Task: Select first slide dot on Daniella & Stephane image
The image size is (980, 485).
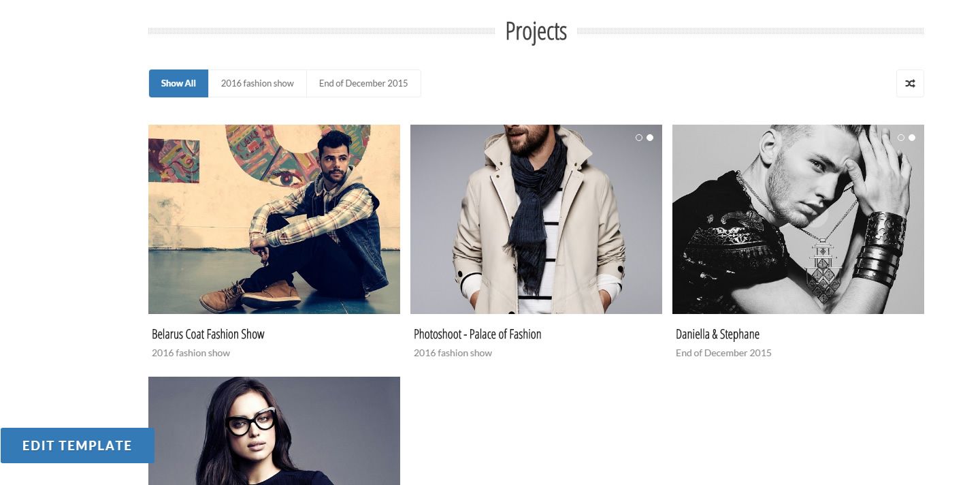Action: [x=901, y=138]
